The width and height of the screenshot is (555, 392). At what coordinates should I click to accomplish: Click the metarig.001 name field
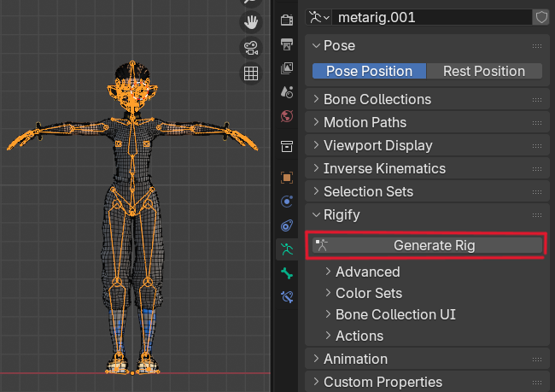[431, 17]
